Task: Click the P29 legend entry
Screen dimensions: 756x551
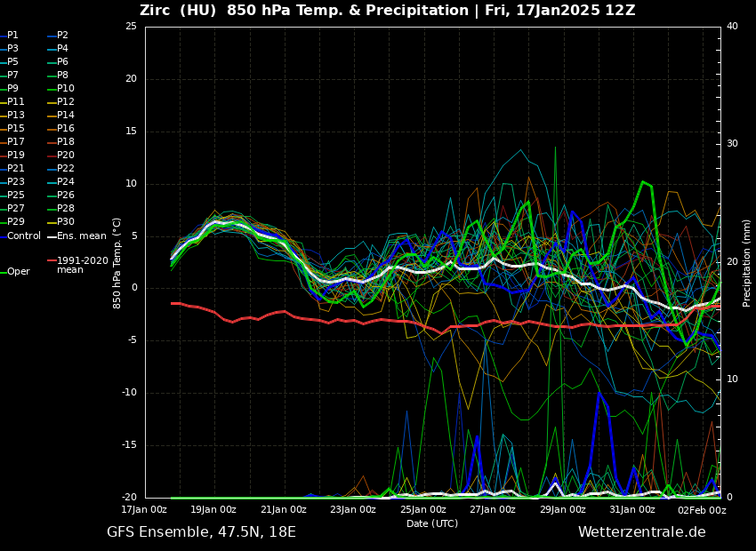Action: [16, 222]
